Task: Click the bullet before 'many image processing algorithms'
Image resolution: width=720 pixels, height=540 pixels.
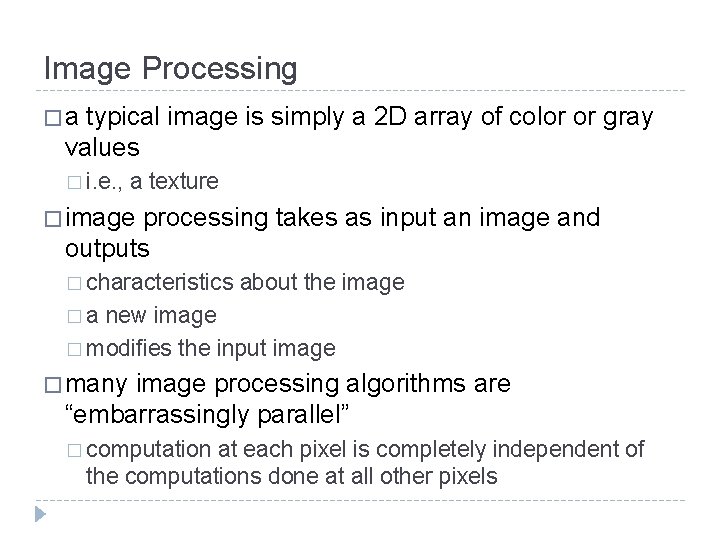Action: click(52, 385)
